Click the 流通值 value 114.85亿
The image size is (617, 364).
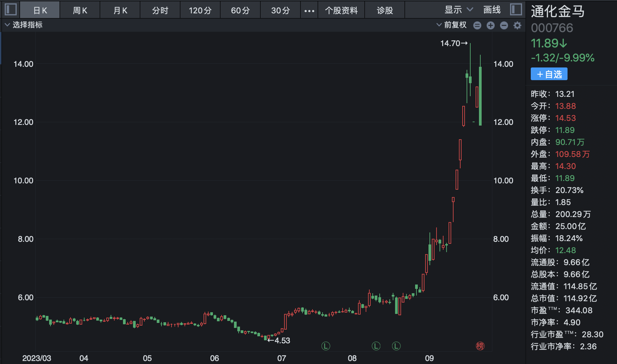(580, 287)
